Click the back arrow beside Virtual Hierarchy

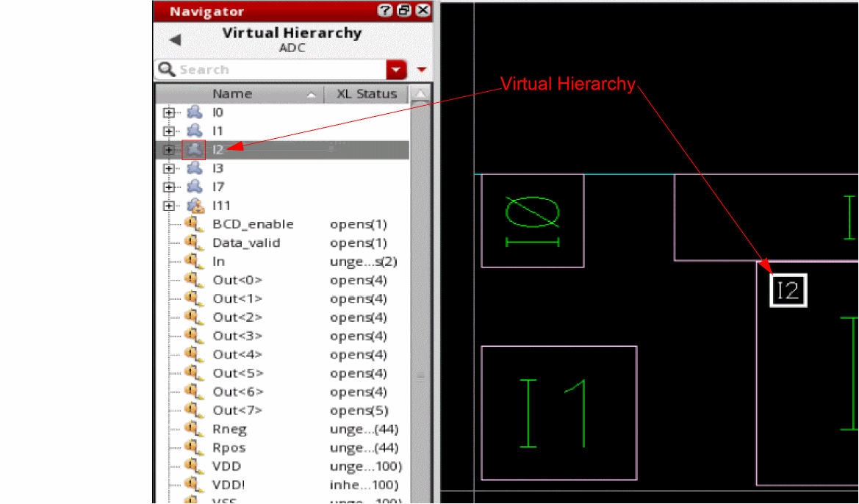tap(176, 40)
